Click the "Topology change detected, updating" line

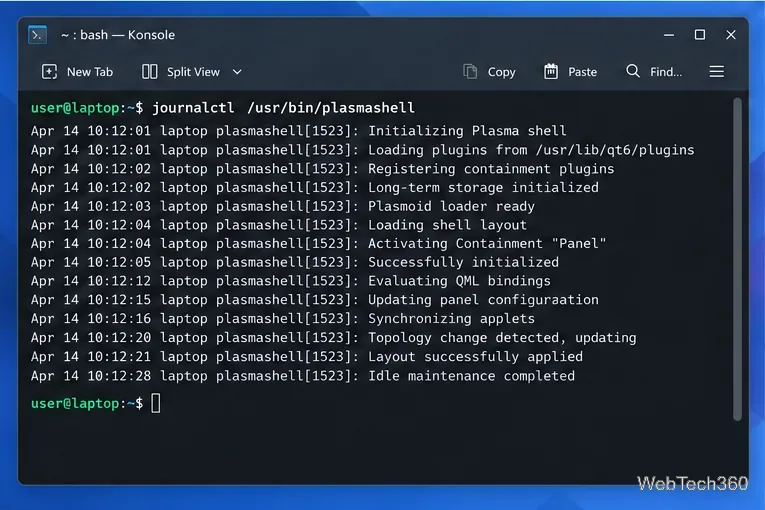334,338
